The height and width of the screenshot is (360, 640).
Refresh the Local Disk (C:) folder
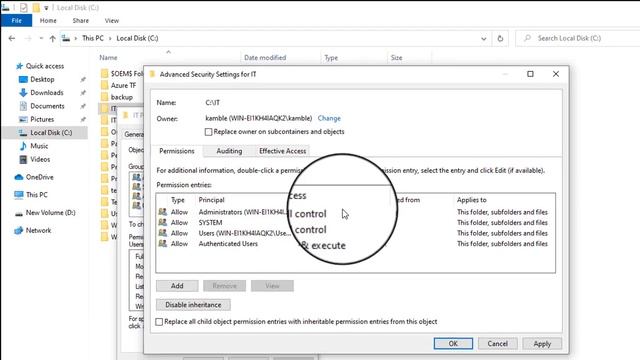coord(500,38)
